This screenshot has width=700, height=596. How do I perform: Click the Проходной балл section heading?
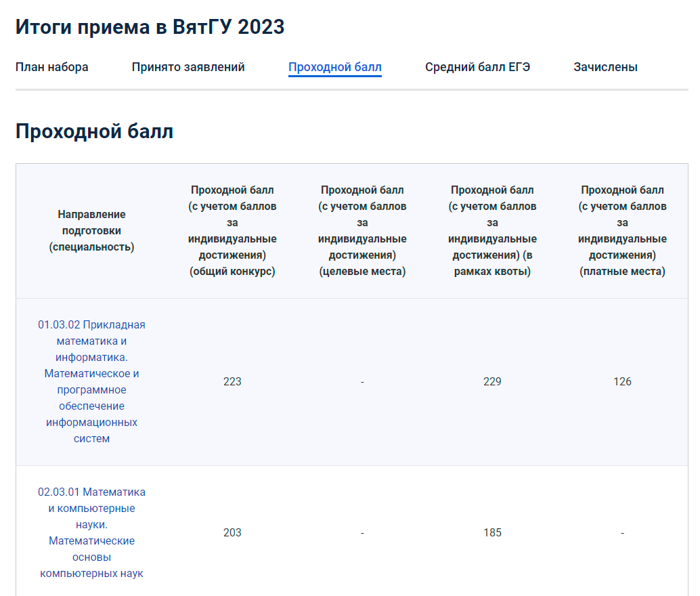pyautogui.click(x=94, y=131)
